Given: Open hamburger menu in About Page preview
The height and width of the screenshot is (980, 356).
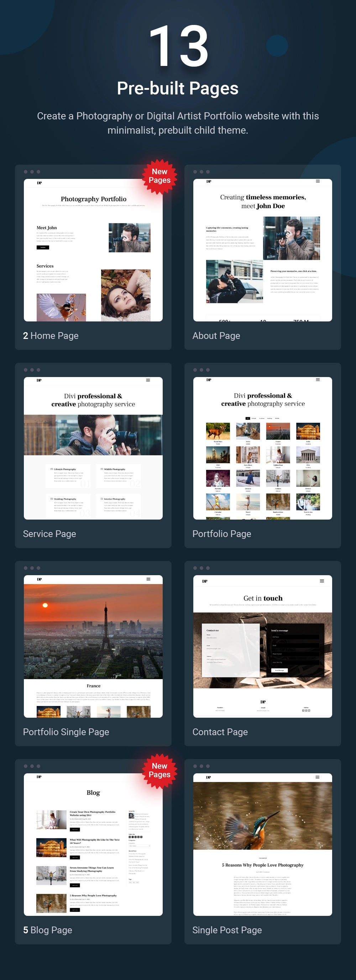Looking at the screenshot, I should (318, 181).
